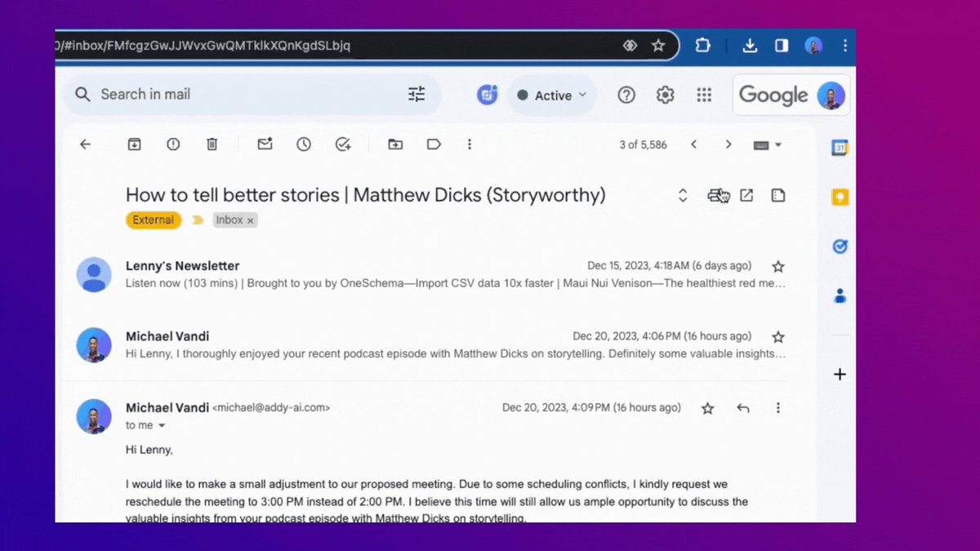Delete conversation with trash icon
The width and height of the screenshot is (980, 551).
click(212, 144)
